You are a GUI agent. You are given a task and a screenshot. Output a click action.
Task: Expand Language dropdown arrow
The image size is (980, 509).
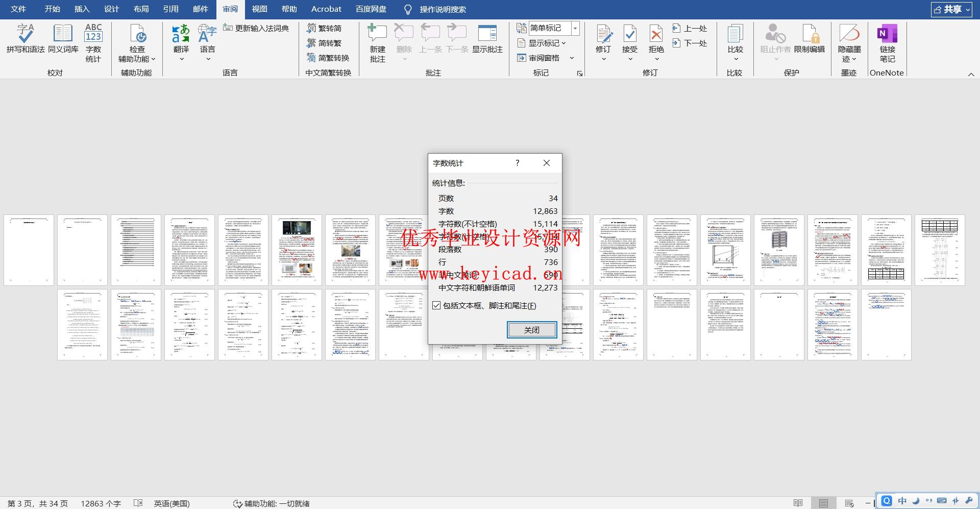pyautogui.click(x=208, y=59)
